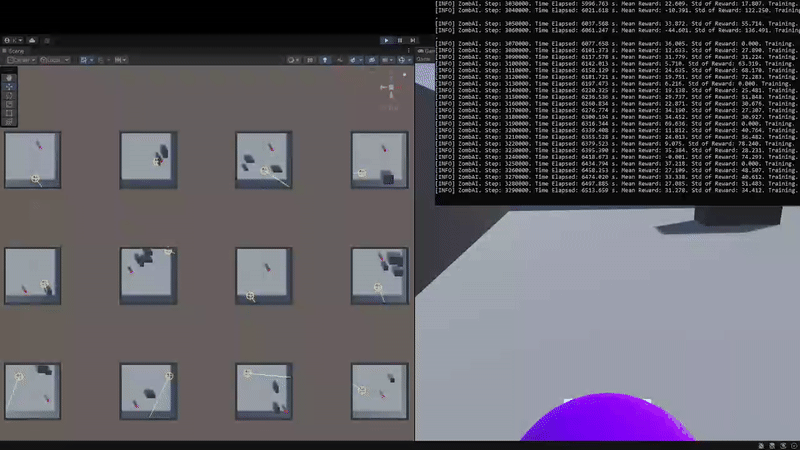Toggle hidden-object scene visibility
Screen dimensions: 800x450
pyautogui.click(x=372, y=60)
